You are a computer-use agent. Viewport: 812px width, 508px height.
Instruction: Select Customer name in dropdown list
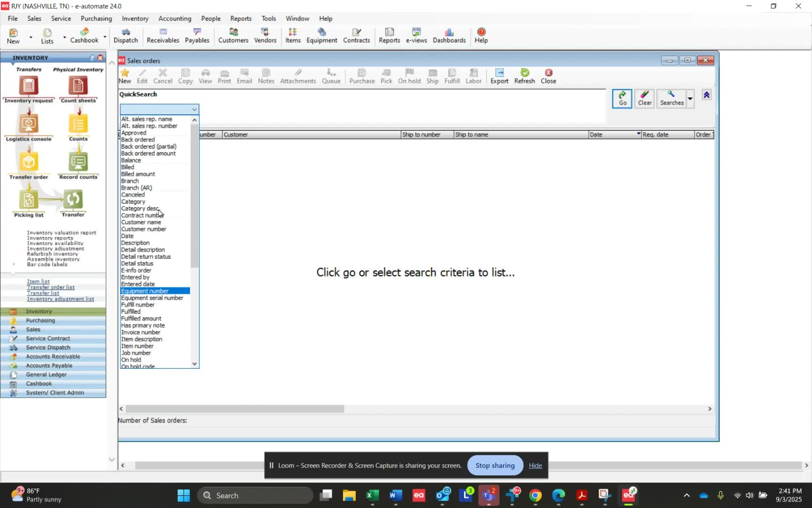tap(141, 222)
